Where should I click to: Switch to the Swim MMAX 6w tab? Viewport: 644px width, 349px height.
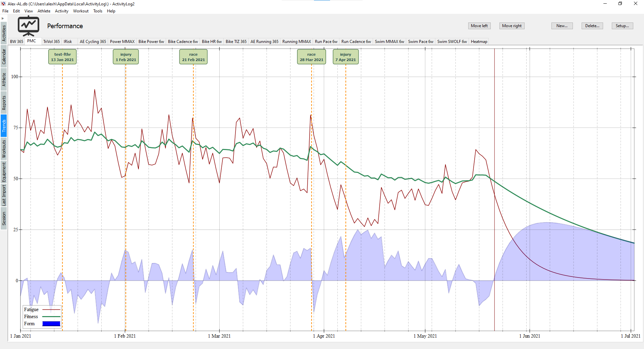click(x=389, y=42)
